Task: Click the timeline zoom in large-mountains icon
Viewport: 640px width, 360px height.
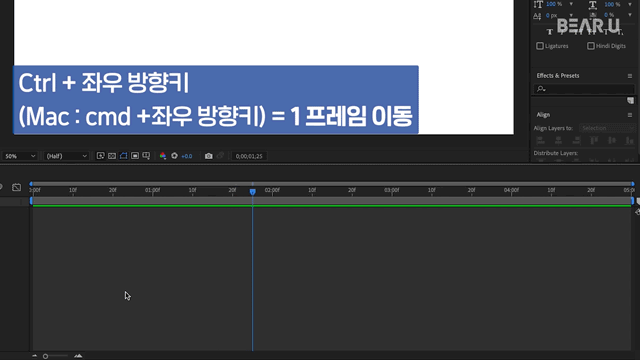Action: pyautogui.click(x=78, y=356)
